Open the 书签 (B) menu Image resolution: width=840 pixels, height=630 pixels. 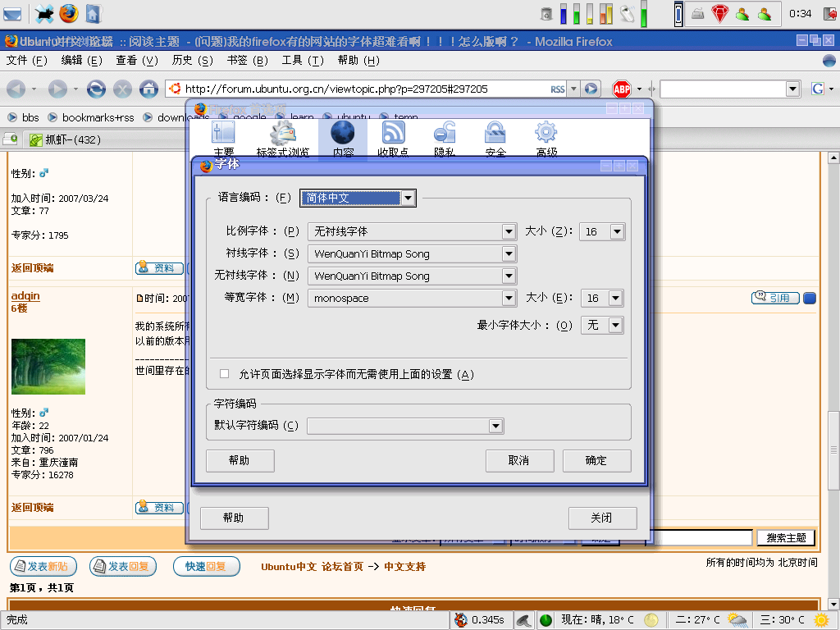click(x=248, y=61)
